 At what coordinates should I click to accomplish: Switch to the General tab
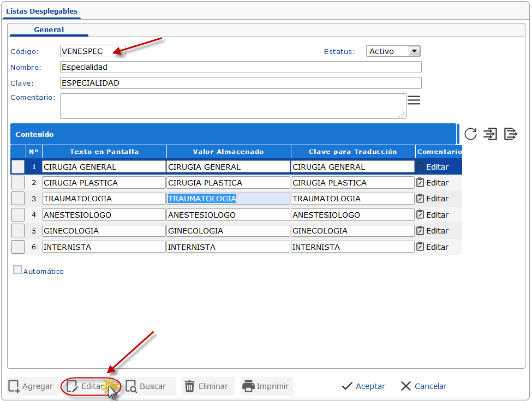click(x=49, y=30)
